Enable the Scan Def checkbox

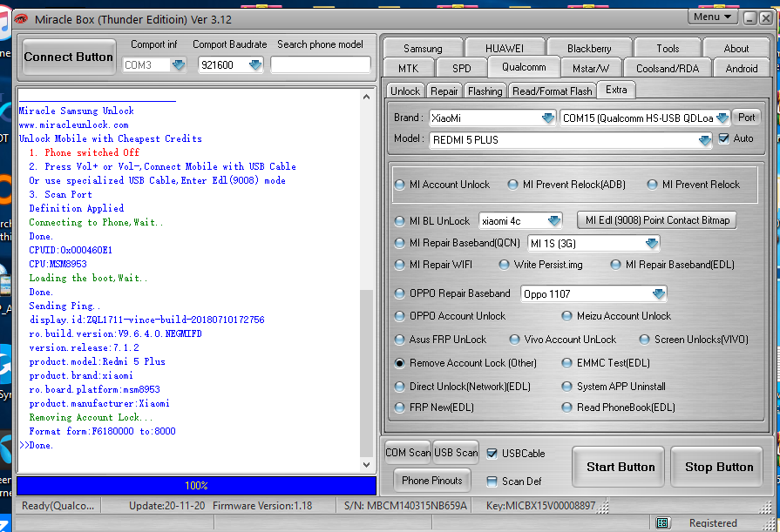(492, 481)
